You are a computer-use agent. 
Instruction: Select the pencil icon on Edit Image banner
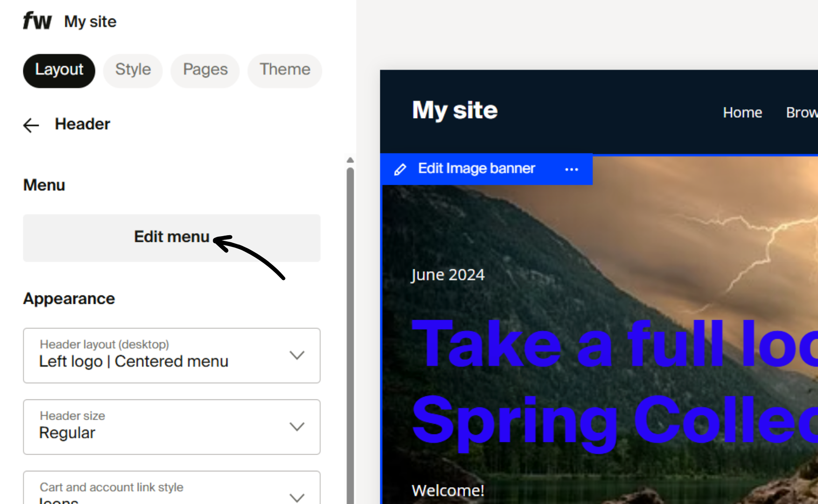400,169
